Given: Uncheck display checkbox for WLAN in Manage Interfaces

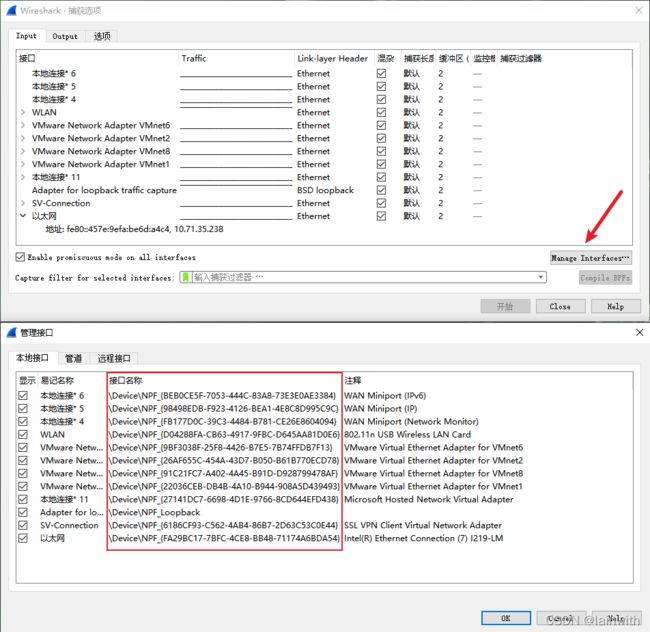Looking at the screenshot, I should [x=23, y=434].
